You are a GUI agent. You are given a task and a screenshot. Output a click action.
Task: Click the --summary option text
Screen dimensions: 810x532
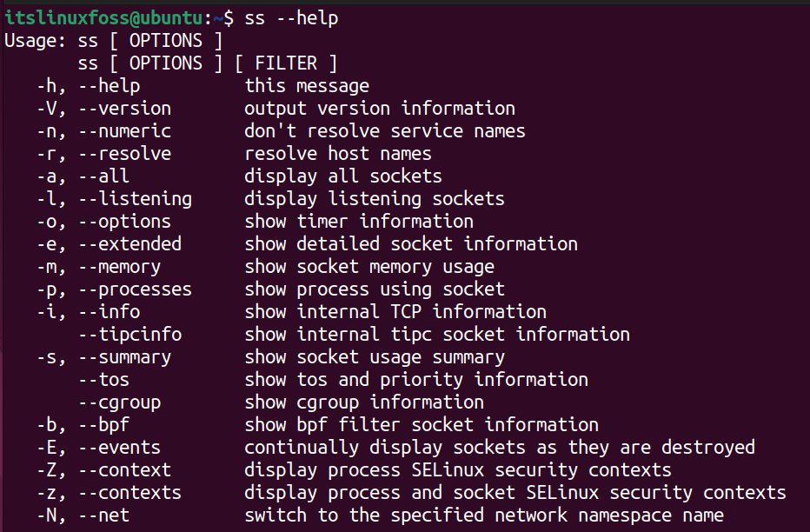[124, 358]
